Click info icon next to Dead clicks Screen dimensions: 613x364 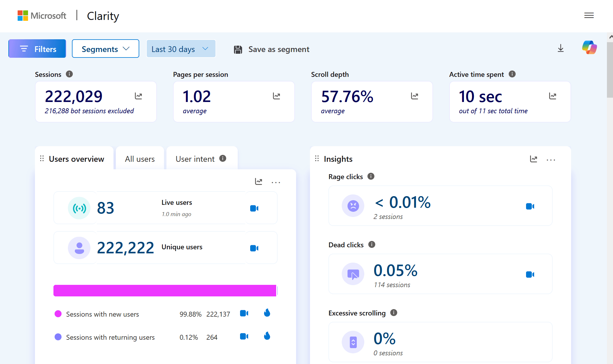pyautogui.click(x=371, y=245)
